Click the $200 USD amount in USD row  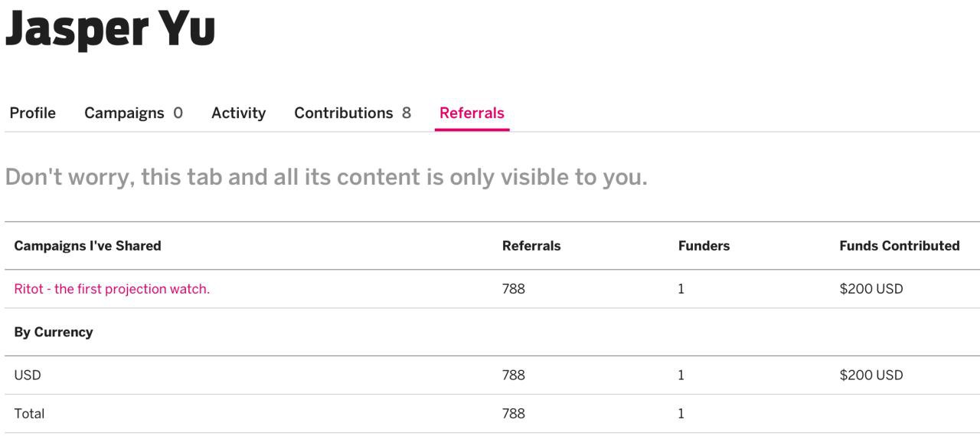click(x=871, y=375)
